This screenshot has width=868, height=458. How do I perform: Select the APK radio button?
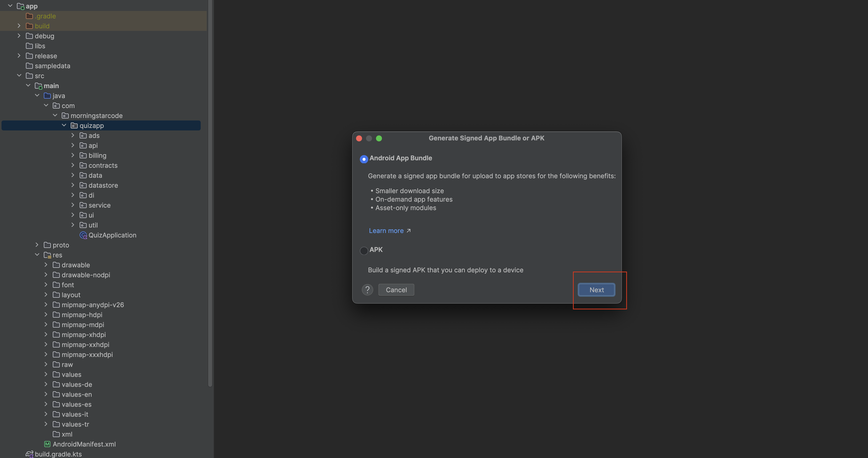pos(364,251)
